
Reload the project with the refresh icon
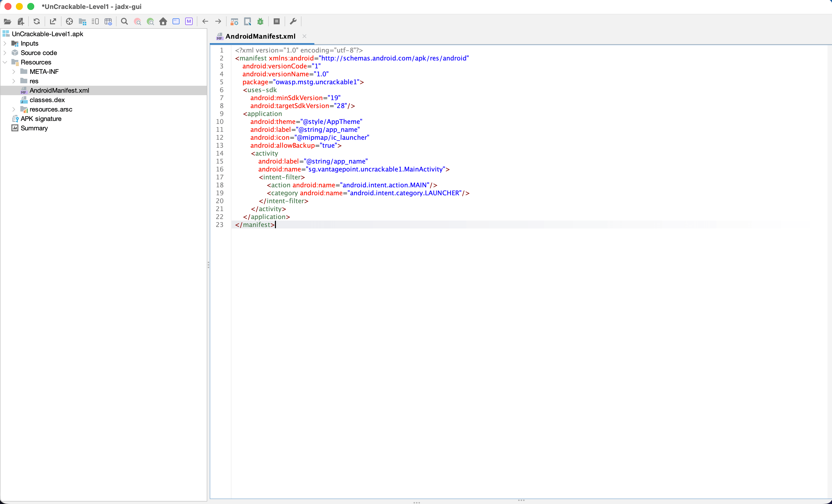(37, 22)
